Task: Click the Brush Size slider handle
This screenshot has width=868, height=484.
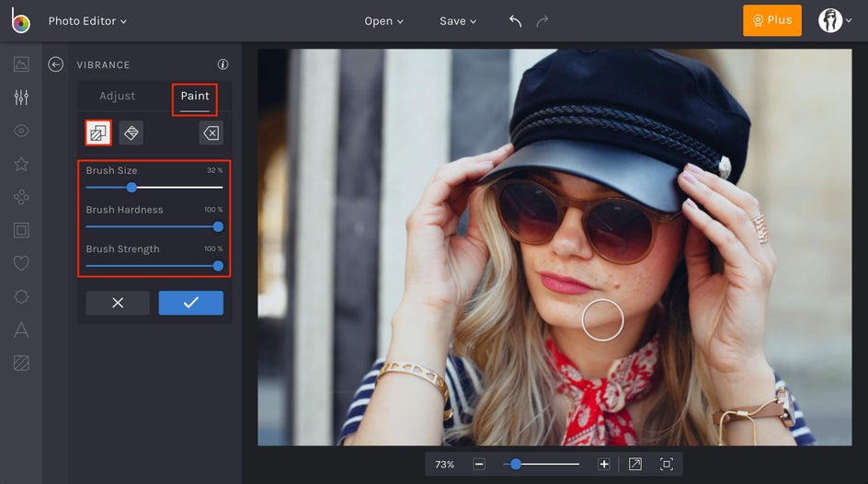Action: click(x=131, y=187)
